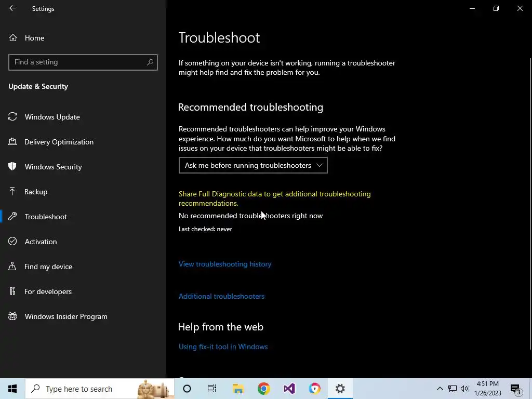Click the magnifier icon in Find a setting
The height and width of the screenshot is (399, 532).
(150, 62)
